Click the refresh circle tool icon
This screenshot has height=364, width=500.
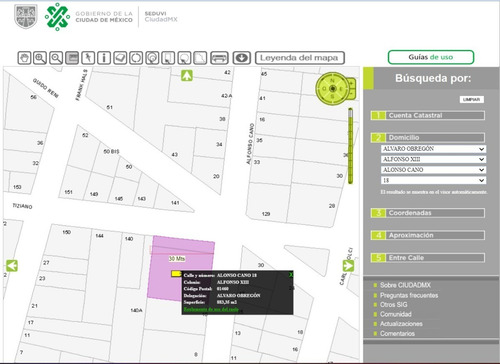coord(136,58)
